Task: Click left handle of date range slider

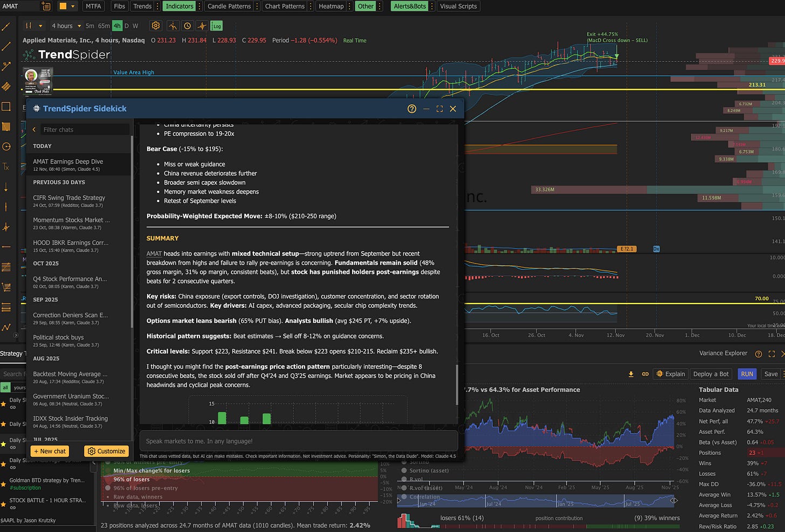Action: (400, 500)
